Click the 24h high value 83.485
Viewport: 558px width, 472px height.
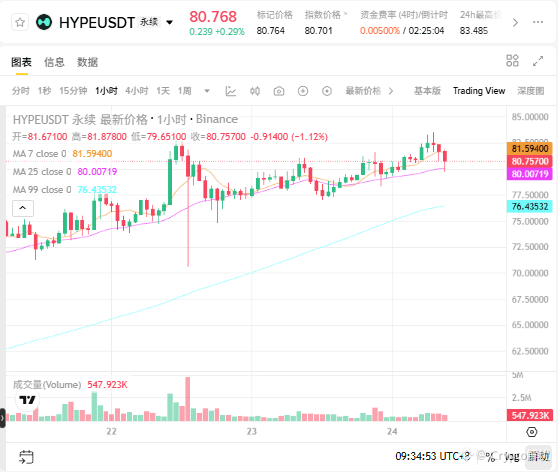pyautogui.click(x=474, y=31)
